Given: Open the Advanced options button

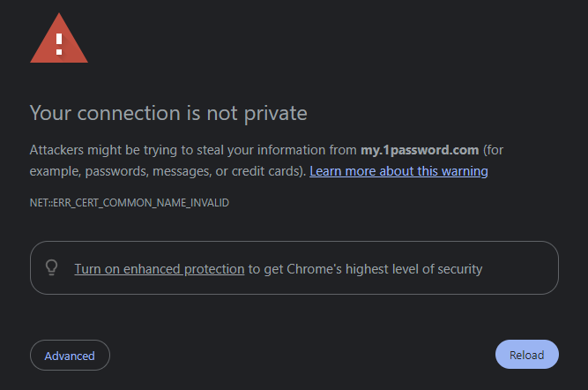Looking at the screenshot, I should point(70,356).
